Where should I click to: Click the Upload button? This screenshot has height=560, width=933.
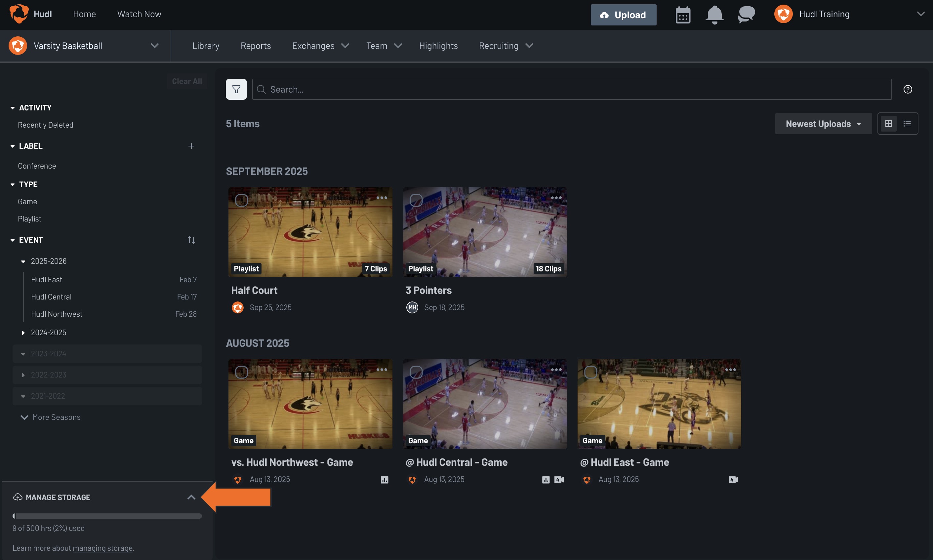tap(623, 15)
